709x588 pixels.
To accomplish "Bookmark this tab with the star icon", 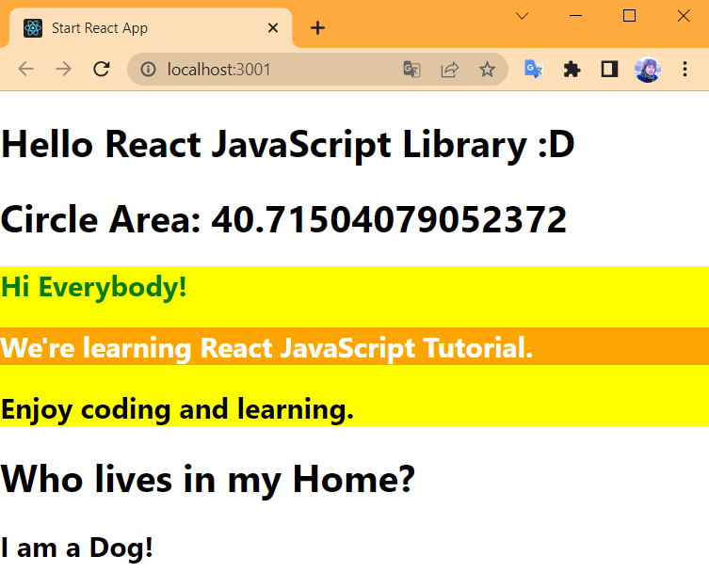I will [487, 69].
